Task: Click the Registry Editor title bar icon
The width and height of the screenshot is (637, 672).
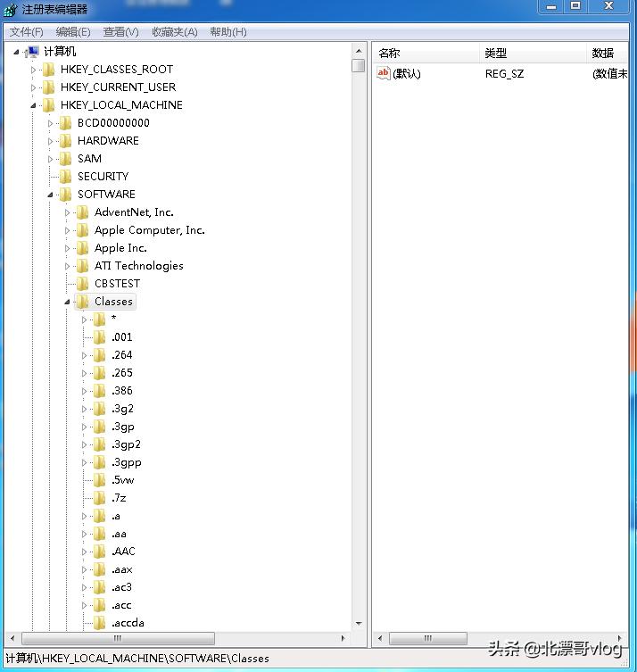Action: tap(11, 10)
